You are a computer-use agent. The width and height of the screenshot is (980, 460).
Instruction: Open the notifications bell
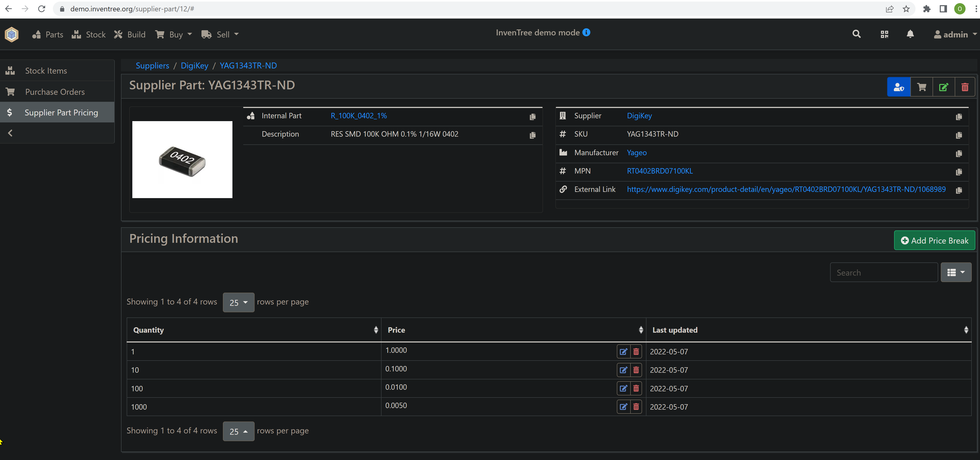[910, 34]
